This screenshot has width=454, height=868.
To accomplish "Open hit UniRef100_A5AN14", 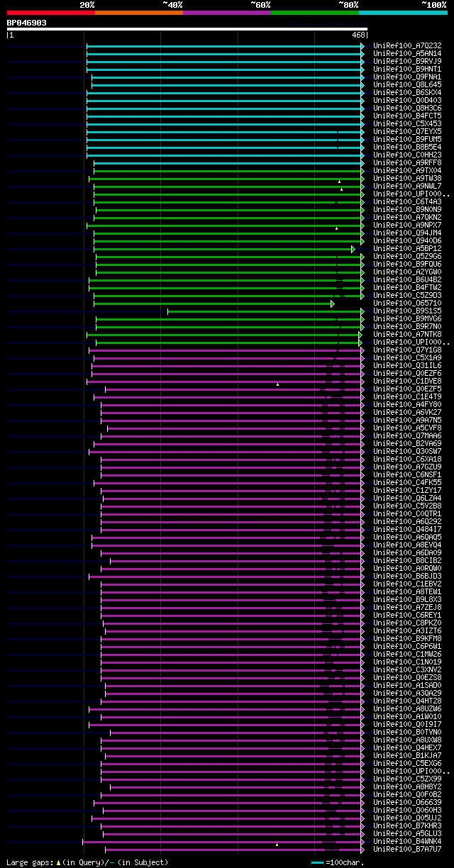I will click(407, 54).
